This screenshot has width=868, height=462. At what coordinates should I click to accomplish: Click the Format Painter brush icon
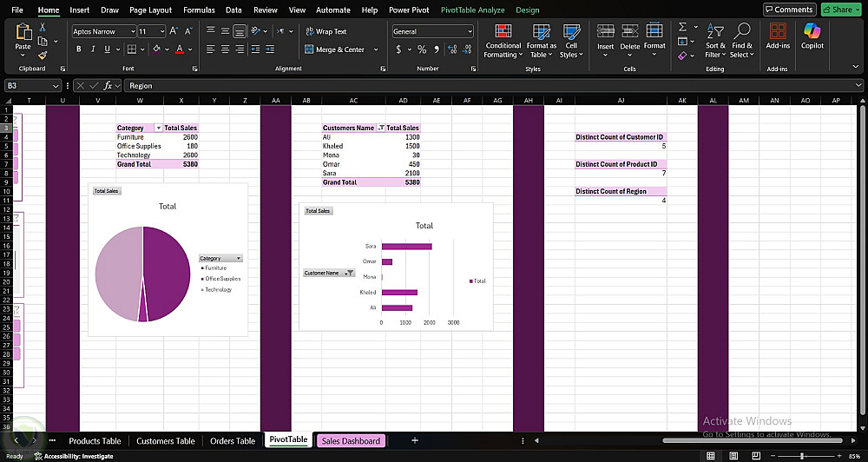[x=43, y=55]
